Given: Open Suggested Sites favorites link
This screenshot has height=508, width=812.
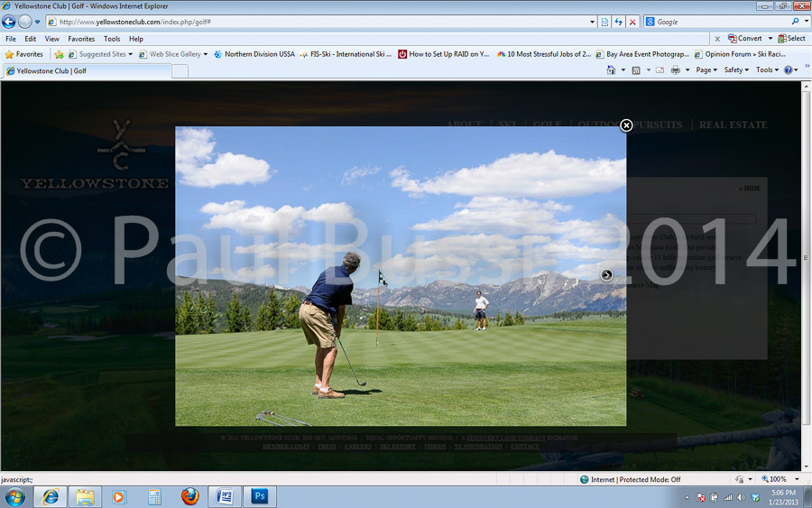Looking at the screenshot, I should click(100, 54).
